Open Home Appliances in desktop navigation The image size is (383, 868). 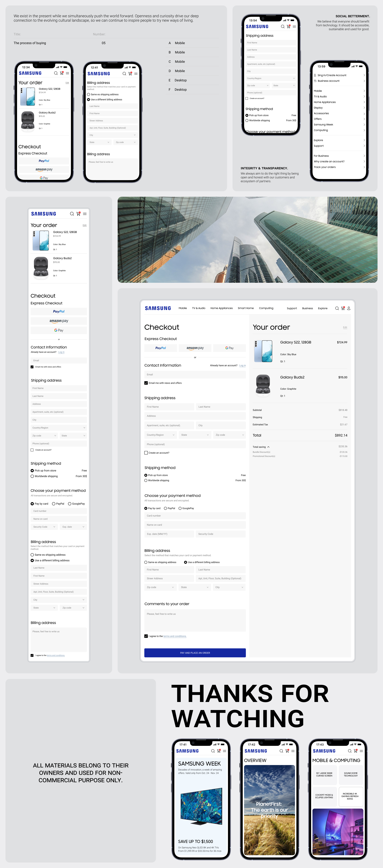click(221, 308)
